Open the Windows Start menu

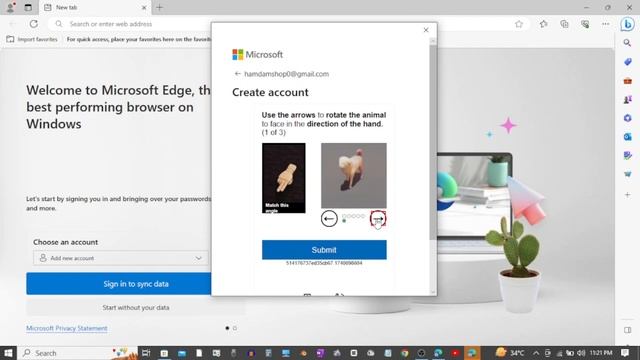coord(8,353)
